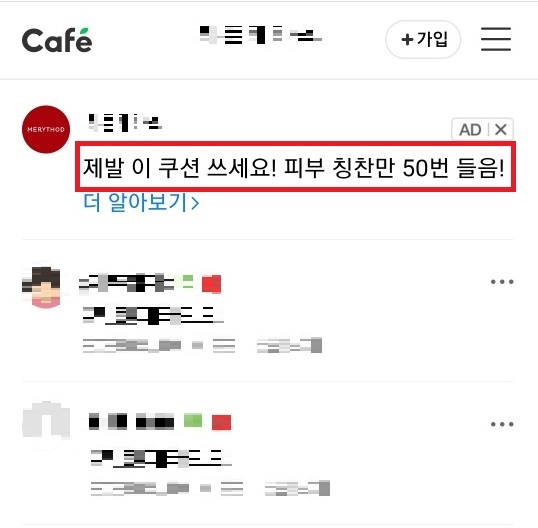Click the advertiser name above the ad

[x=125, y=122]
